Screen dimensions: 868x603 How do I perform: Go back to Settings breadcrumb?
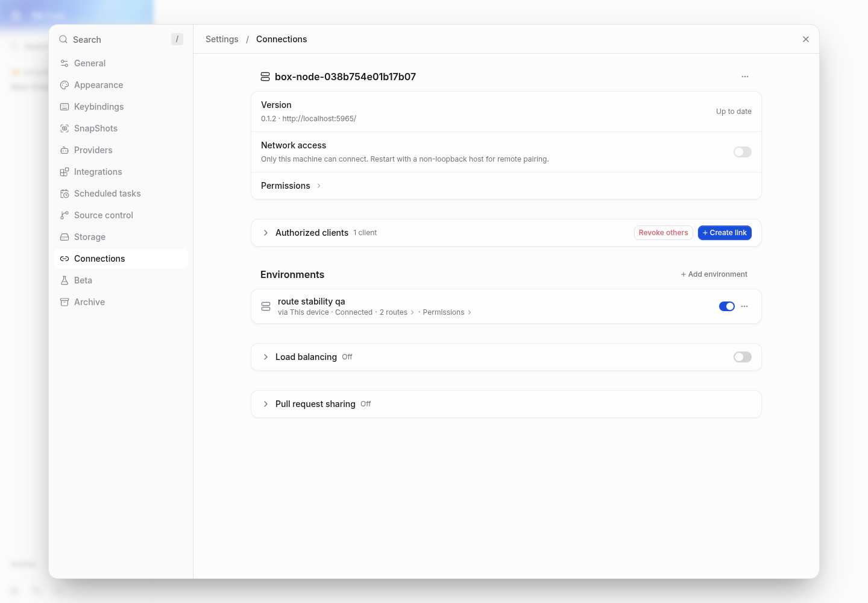pos(222,39)
